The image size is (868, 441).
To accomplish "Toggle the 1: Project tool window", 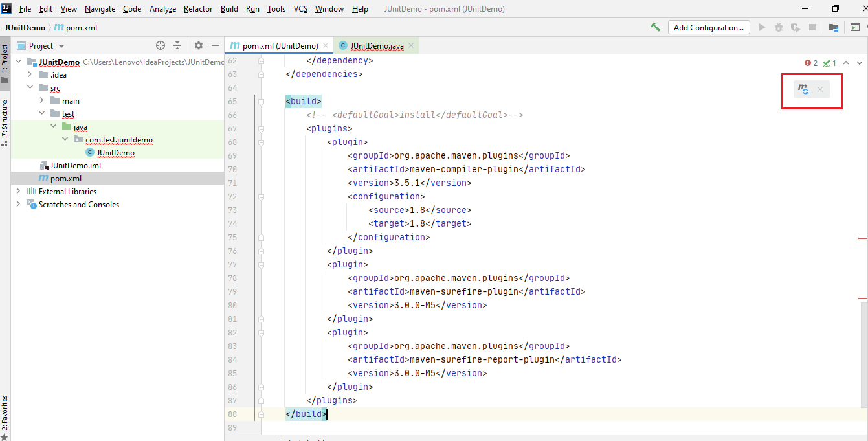I will (x=5, y=63).
